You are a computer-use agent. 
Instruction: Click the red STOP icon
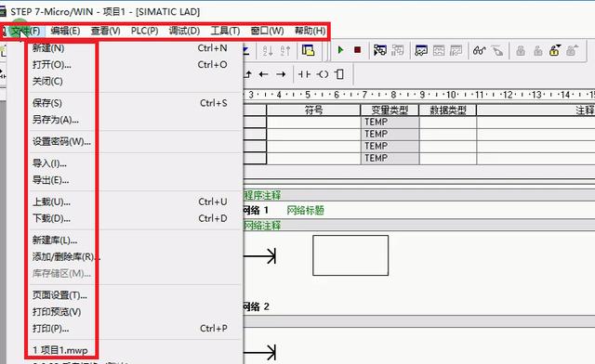(x=357, y=49)
